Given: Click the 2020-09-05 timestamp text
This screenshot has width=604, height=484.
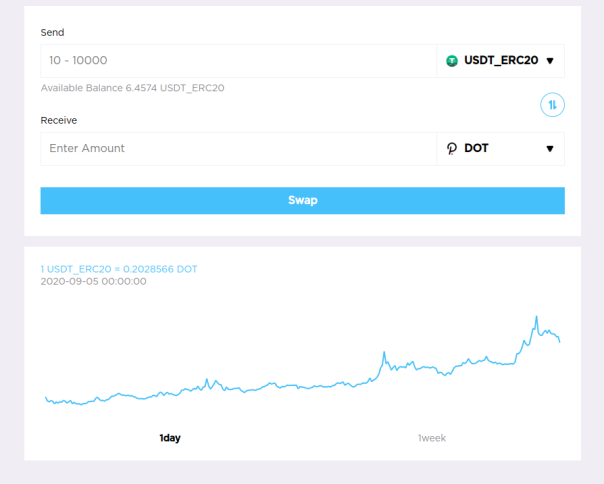Looking at the screenshot, I should (x=93, y=281).
